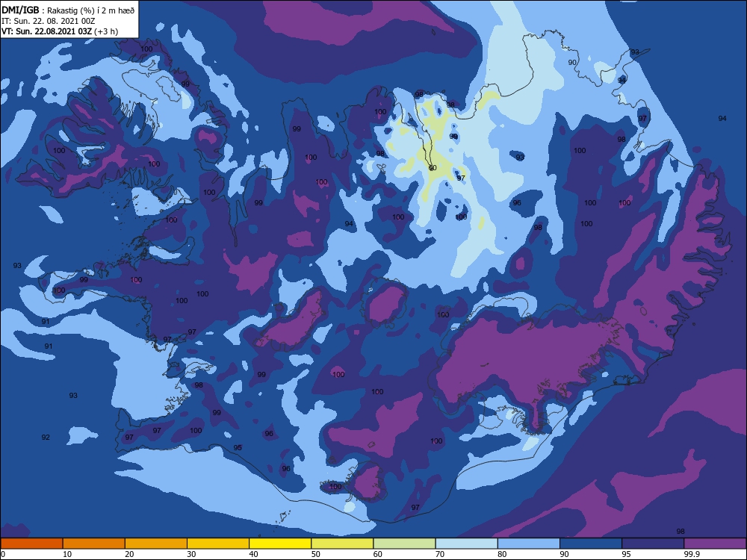Select the light blue 80–90 legend swatch
Screen dimensions: 747x560
pyautogui.click(x=529, y=544)
